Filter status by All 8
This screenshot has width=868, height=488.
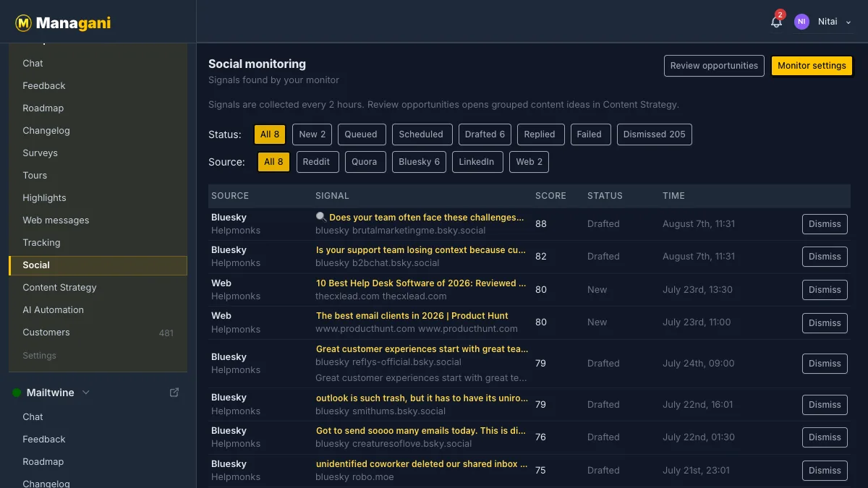270,134
